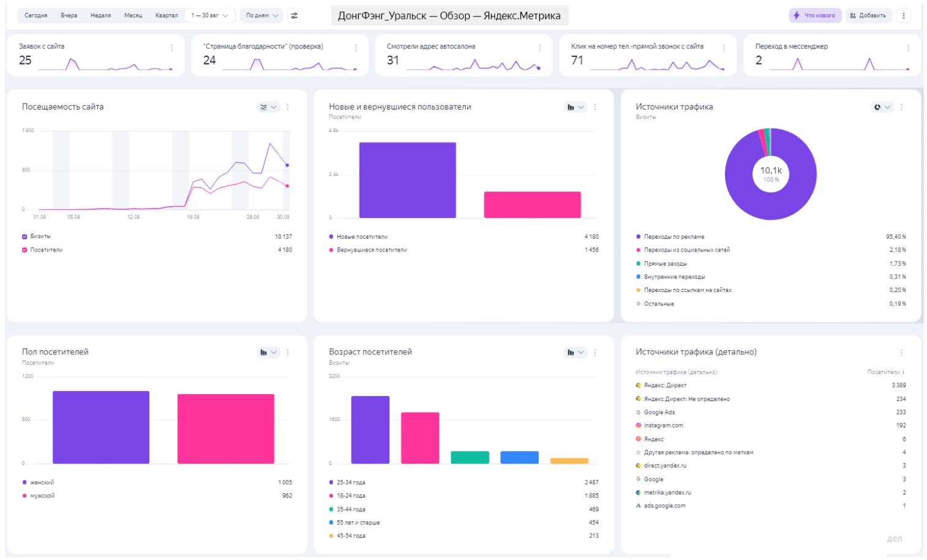Image resolution: width=927 pixels, height=560 pixels.
Task: Open three-dot menu of 'Посещаемость сайта' widget
Action: 288,107
